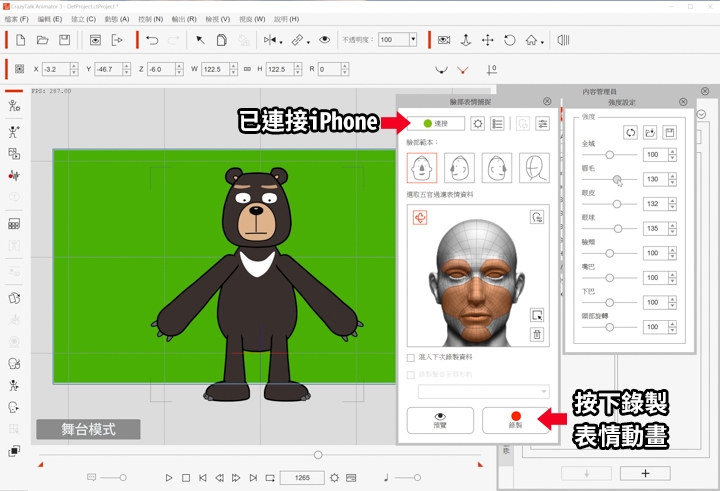Viewport: 720px width, 491px height.
Task: Click the 連接 connect button with green dot
Action: [435, 123]
